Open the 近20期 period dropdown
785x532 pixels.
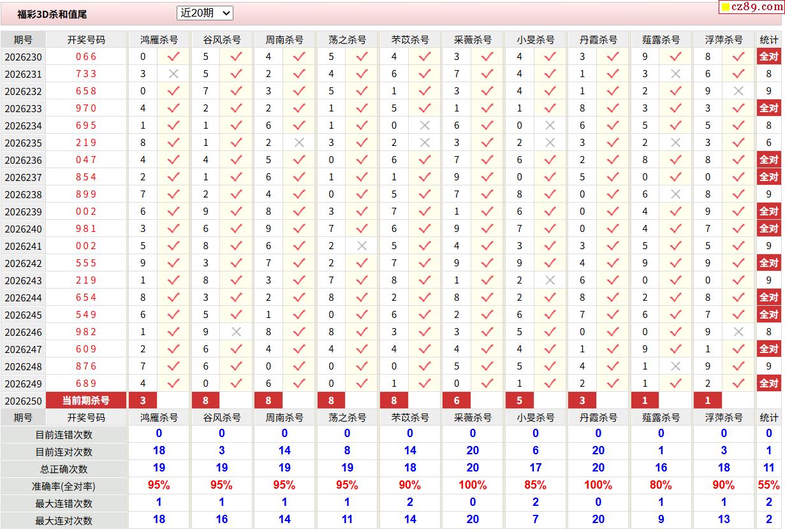pos(205,13)
